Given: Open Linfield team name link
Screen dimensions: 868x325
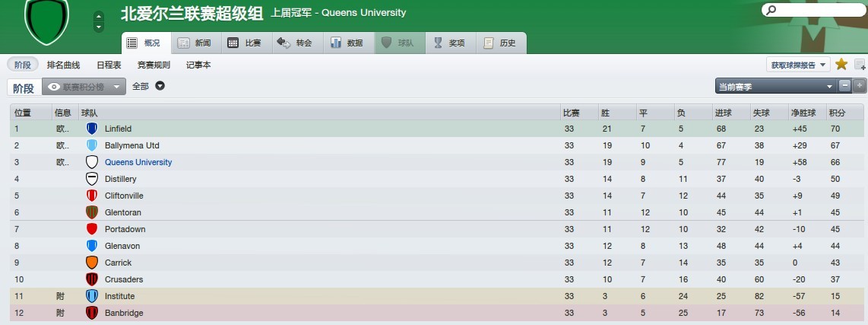Looking at the screenshot, I should pyautogui.click(x=118, y=129).
